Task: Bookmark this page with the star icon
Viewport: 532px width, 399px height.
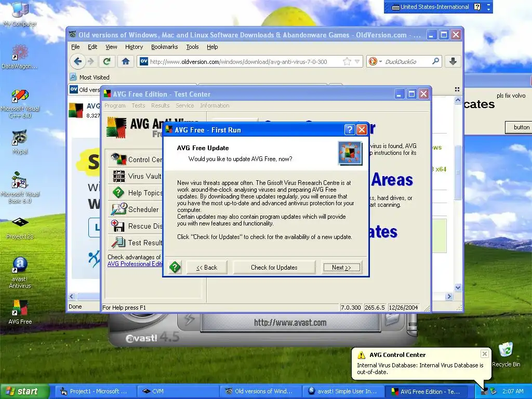Action: click(347, 61)
